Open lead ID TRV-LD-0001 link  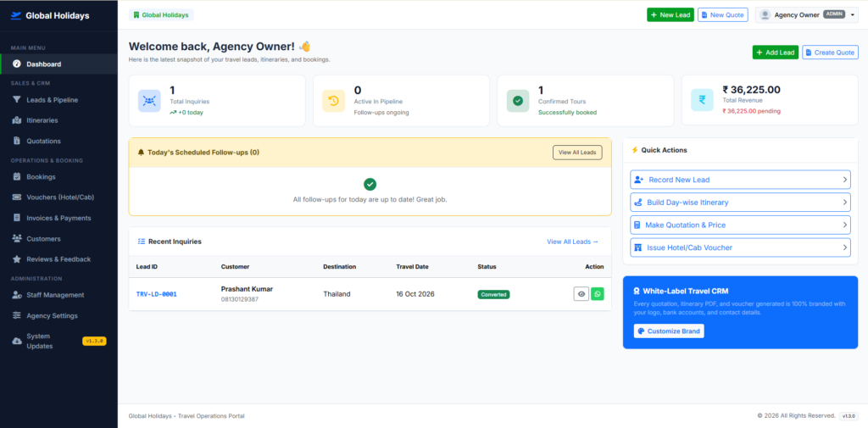[156, 294]
